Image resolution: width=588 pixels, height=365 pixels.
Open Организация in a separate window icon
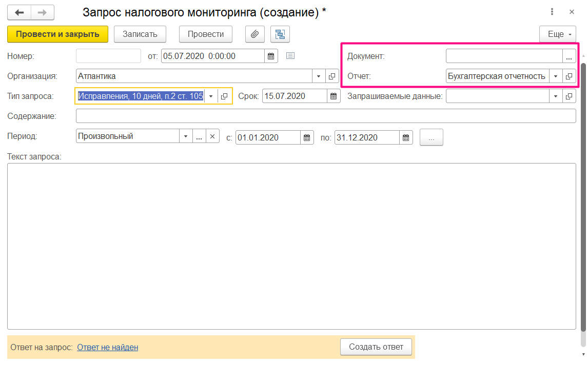pos(332,76)
